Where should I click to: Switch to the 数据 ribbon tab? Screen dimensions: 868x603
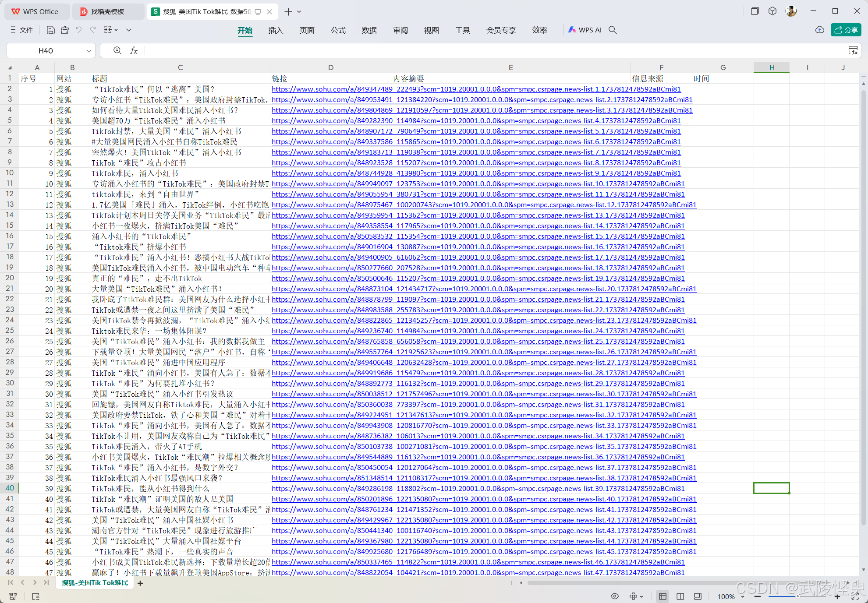369,30
